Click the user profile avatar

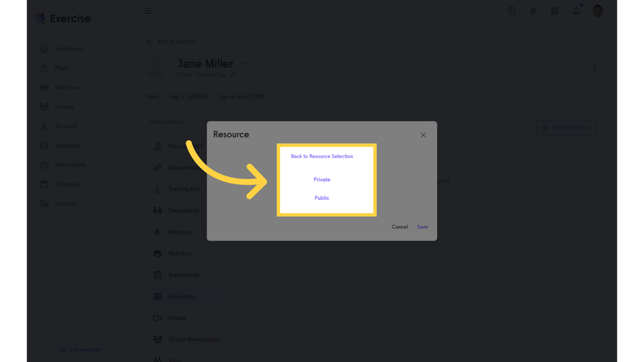(597, 10)
